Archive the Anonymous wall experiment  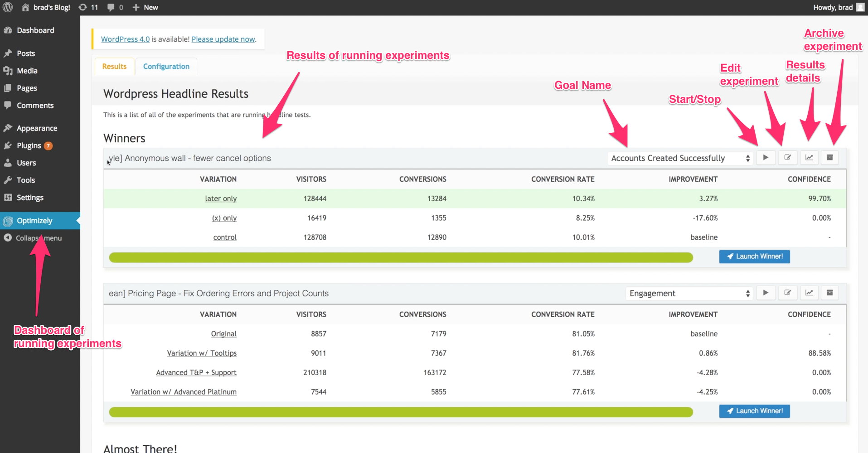[830, 158]
